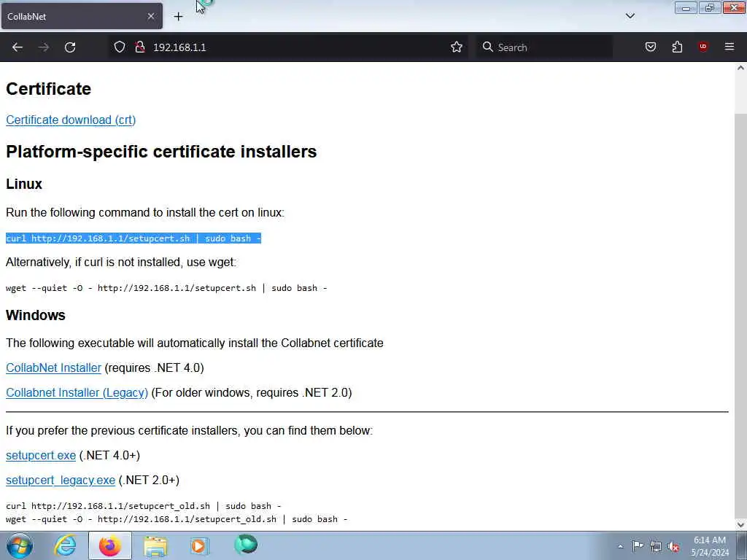This screenshot has height=560, width=747.
Task: Click the insecure connection padlock icon
Action: point(139,47)
